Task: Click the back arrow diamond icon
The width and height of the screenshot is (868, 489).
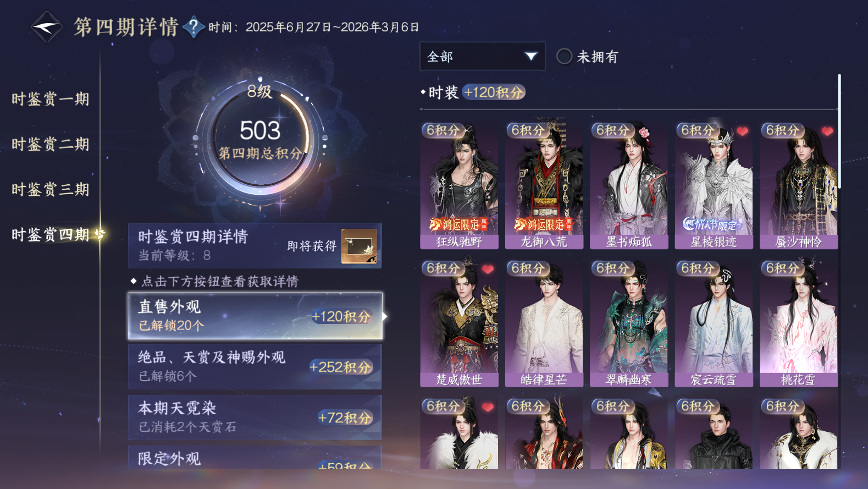Action: [46, 26]
